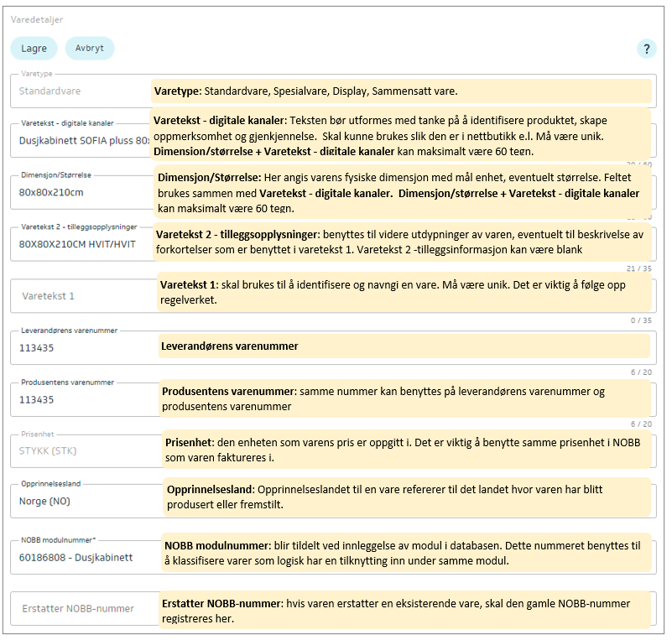
Task: Click the Lagre button
Action: coord(34,49)
